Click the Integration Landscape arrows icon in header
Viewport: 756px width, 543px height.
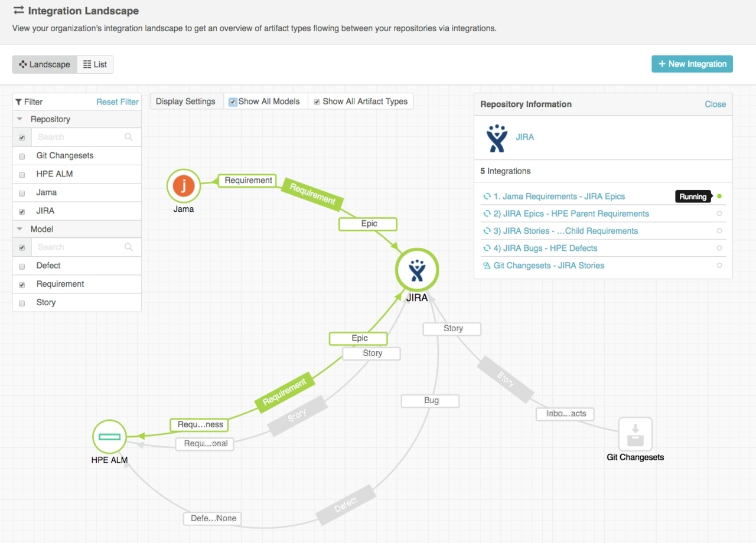pos(17,10)
